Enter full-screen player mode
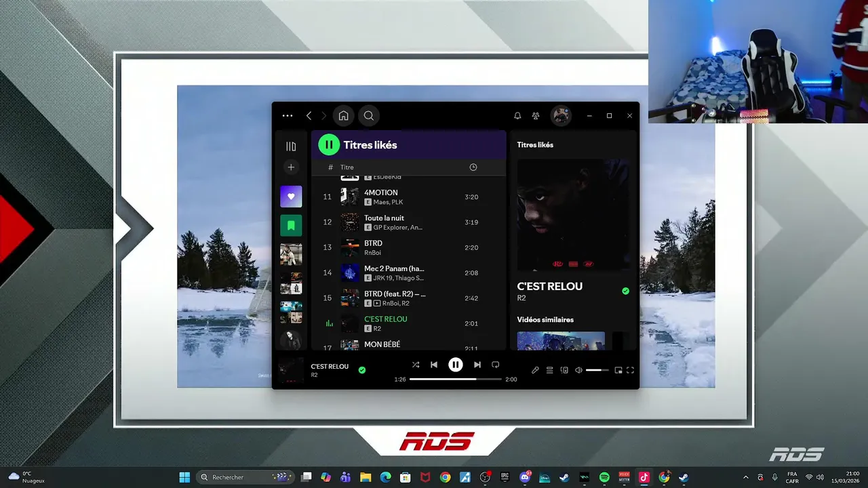This screenshot has height=488, width=868. (631, 370)
